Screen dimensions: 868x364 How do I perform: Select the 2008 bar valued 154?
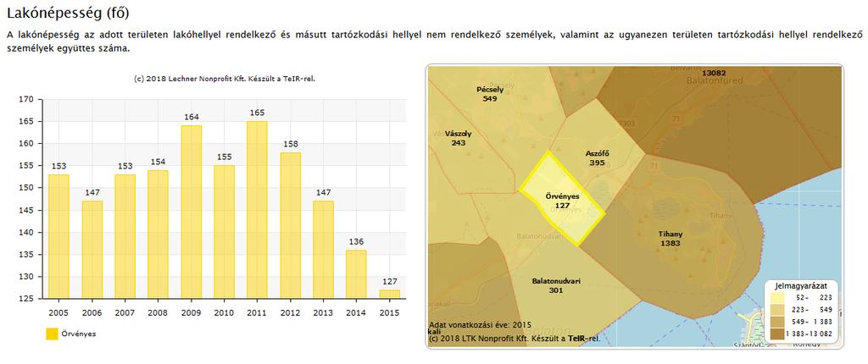pyautogui.click(x=158, y=234)
